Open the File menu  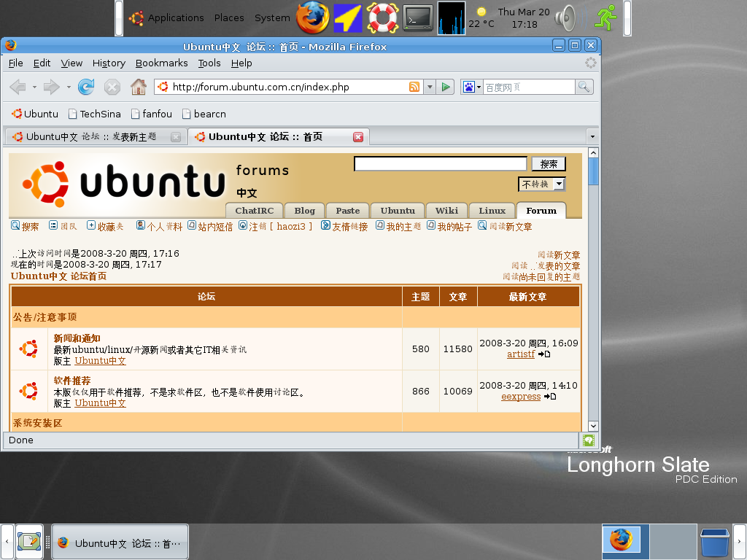(x=16, y=63)
